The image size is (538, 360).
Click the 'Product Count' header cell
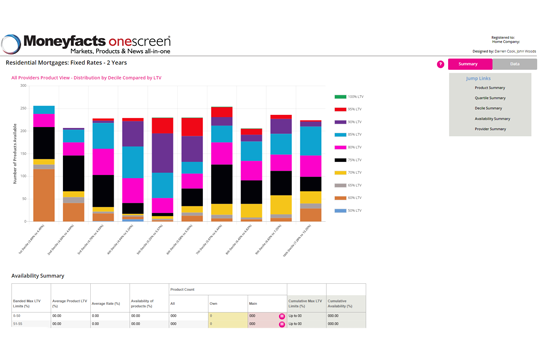tap(228, 290)
